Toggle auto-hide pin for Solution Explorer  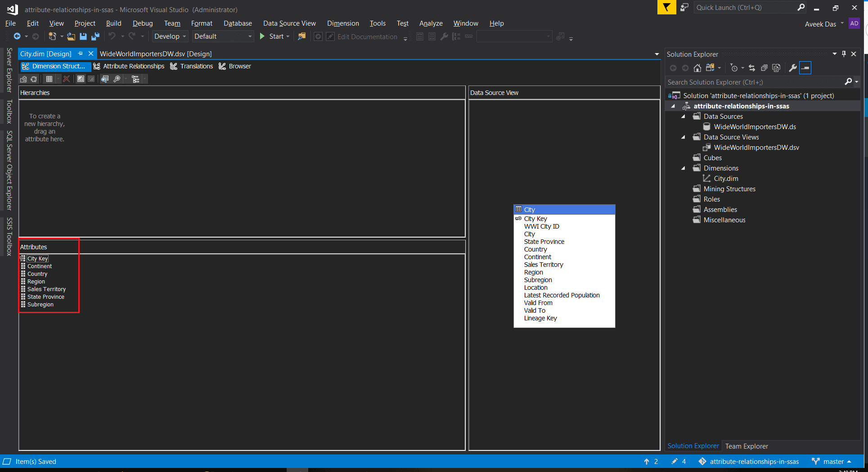point(844,54)
